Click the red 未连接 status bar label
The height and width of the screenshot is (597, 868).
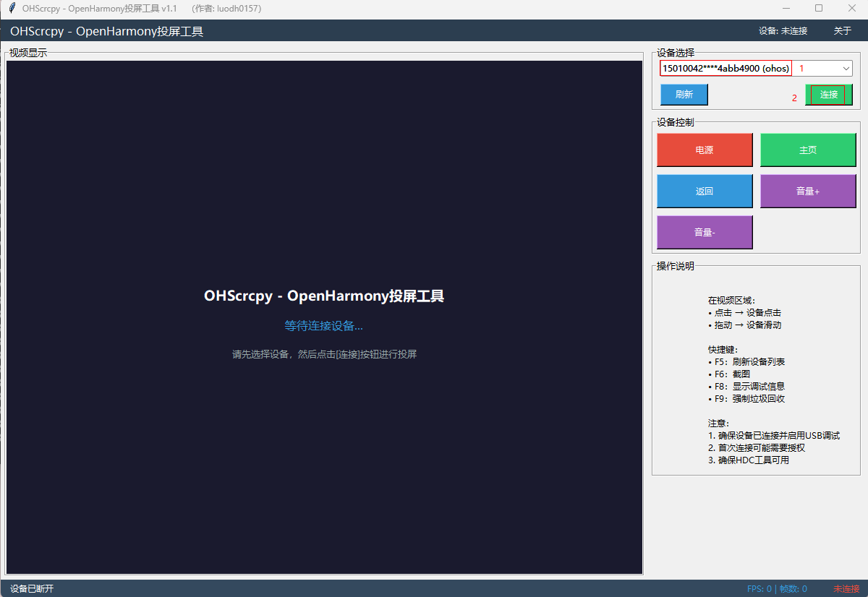pos(846,589)
